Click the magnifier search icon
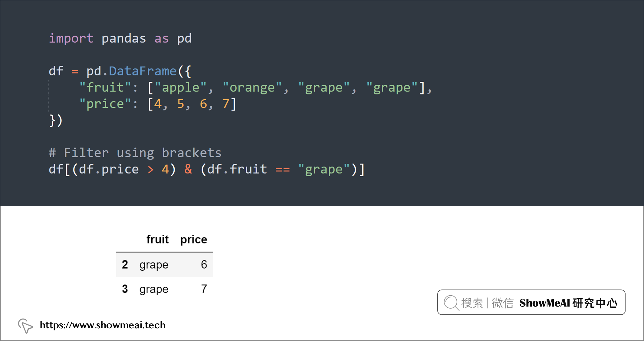 pyautogui.click(x=452, y=303)
